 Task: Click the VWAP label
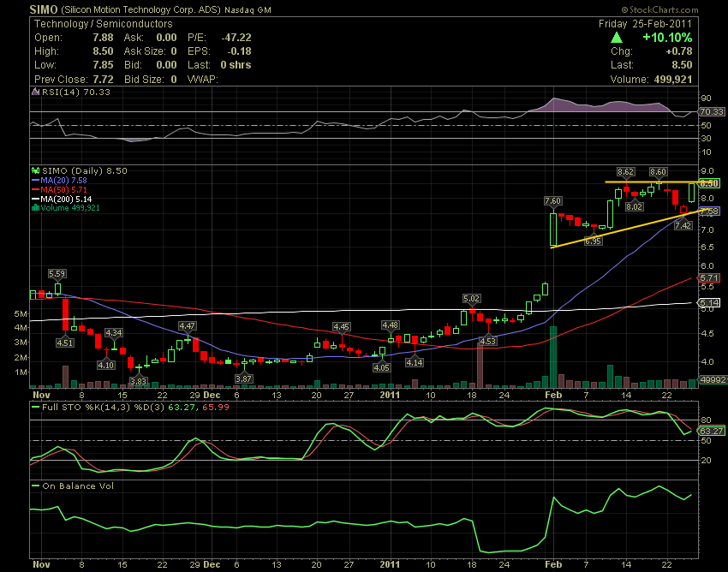point(203,80)
